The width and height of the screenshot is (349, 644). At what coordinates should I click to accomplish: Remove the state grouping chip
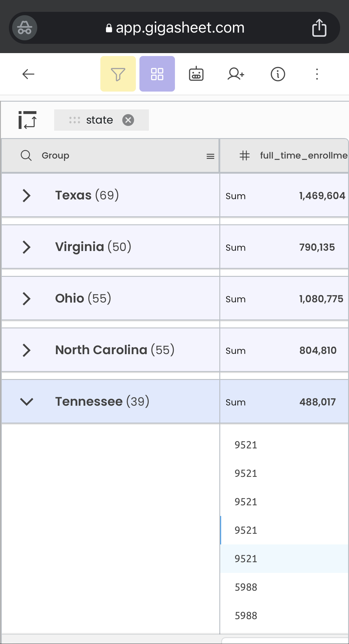(x=128, y=120)
